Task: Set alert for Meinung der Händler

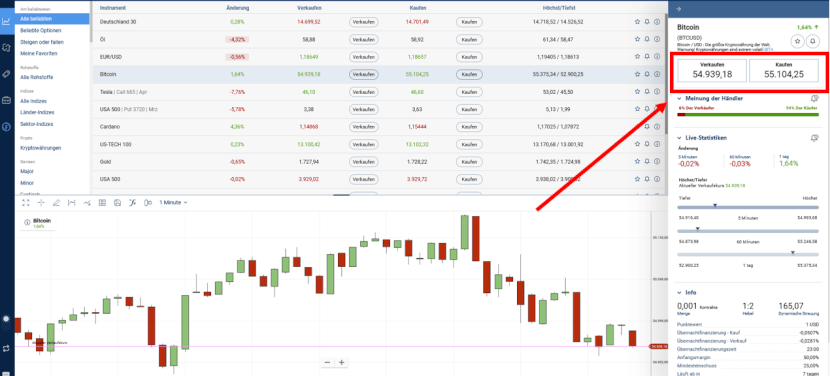Action: [x=814, y=99]
